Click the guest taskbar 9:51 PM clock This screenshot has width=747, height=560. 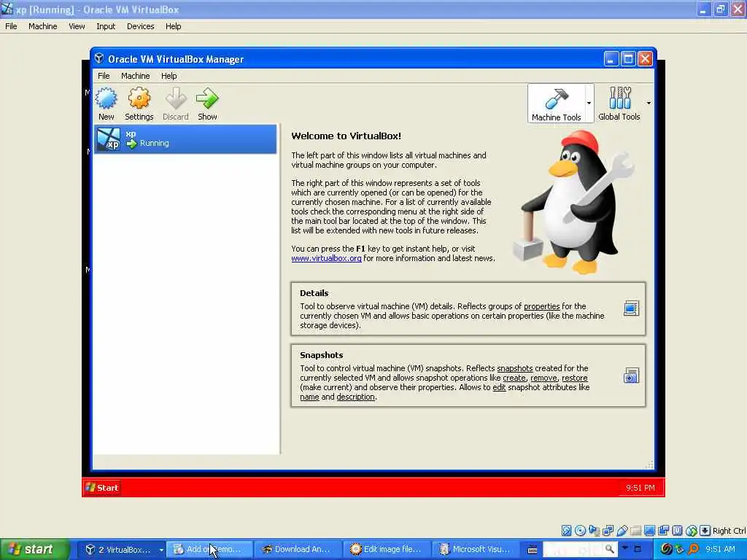tap(640, 488)
